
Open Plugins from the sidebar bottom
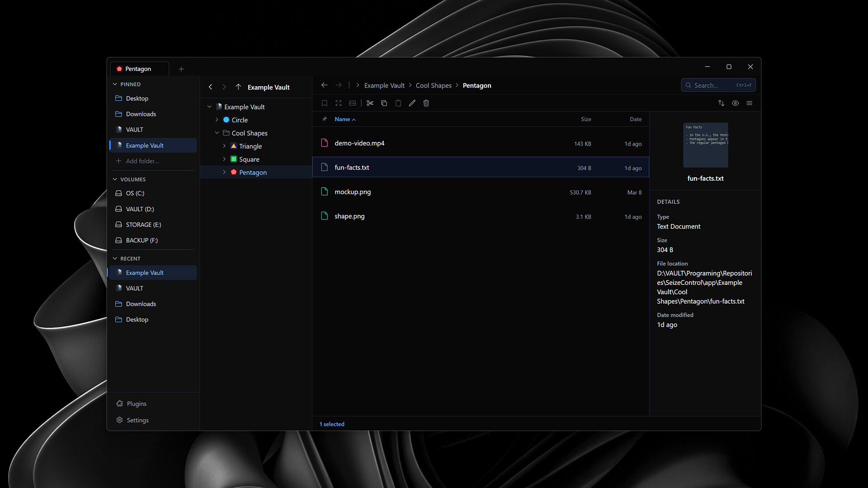136,404
